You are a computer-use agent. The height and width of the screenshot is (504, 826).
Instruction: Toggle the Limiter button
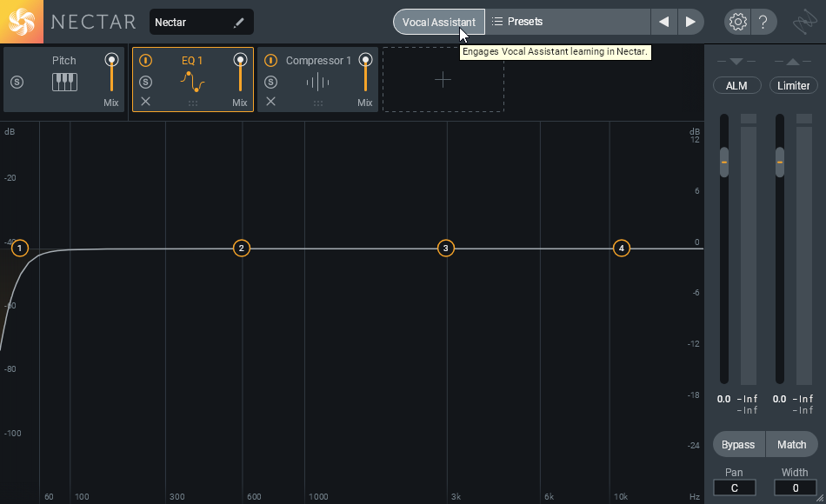click(793, 85)
